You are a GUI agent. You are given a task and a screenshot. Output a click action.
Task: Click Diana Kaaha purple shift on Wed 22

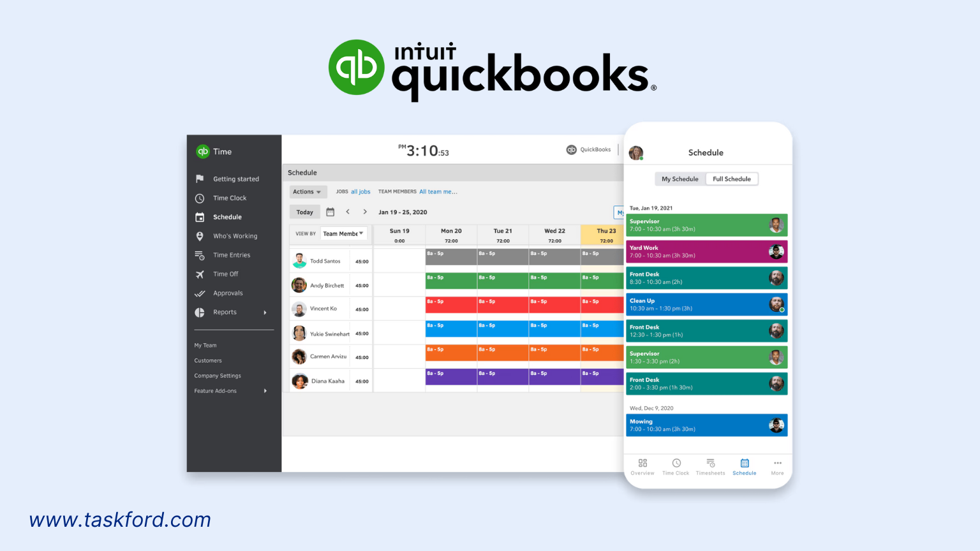(x=554, y=377)
